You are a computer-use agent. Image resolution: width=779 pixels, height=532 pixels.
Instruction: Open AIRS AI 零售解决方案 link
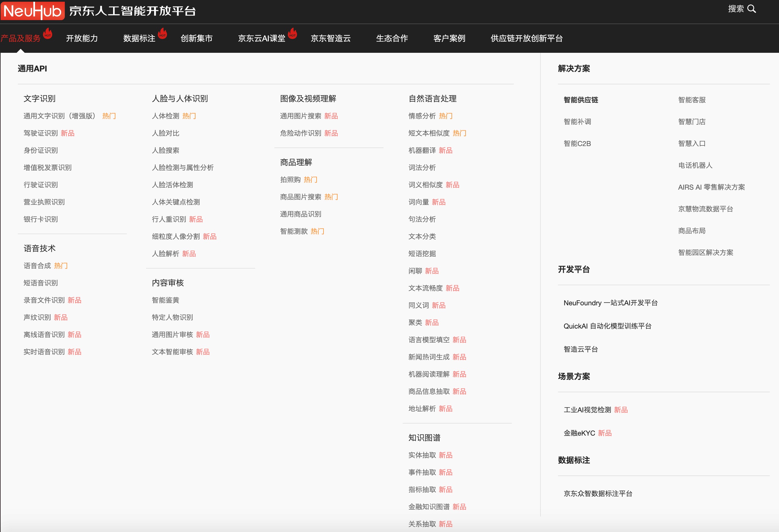(x=712, y=187)
